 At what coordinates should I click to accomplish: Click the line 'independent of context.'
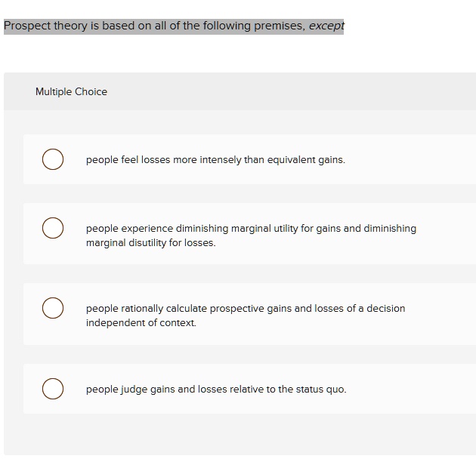141,323
